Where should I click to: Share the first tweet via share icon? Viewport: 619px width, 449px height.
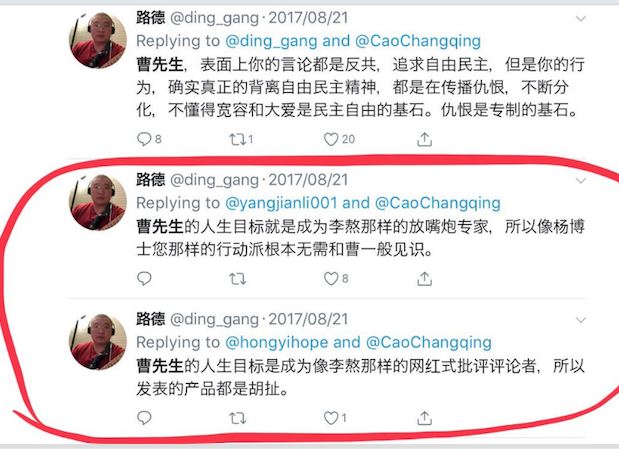(424, 139)
